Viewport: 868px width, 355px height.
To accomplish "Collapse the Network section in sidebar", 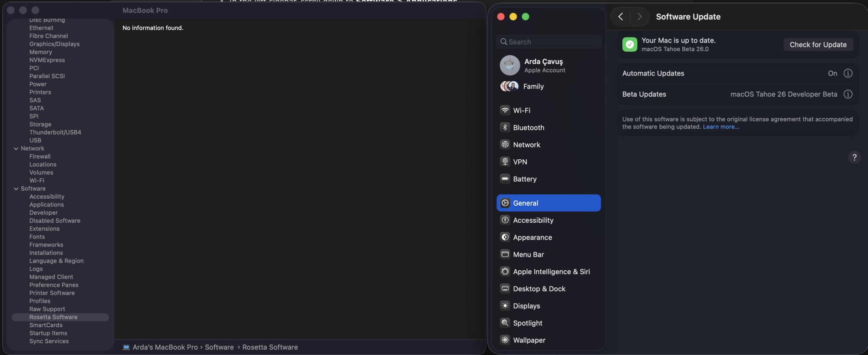I will 16,148.
